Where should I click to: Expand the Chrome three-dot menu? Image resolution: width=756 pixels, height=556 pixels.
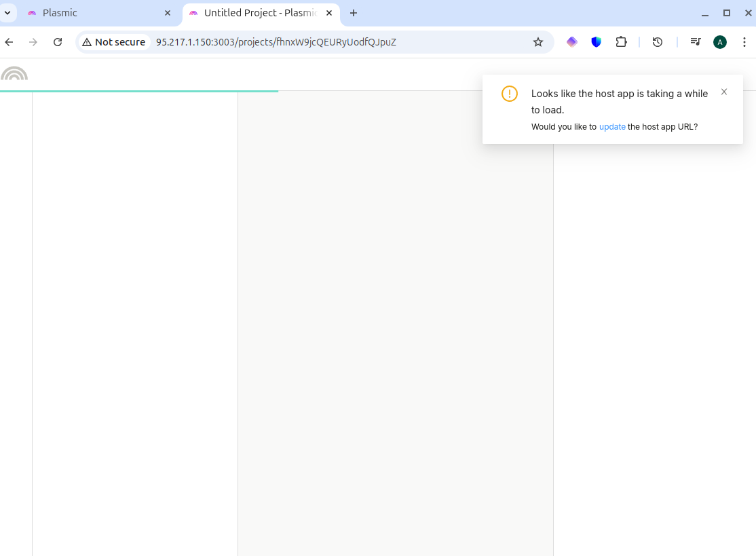(x=744, y=42)
